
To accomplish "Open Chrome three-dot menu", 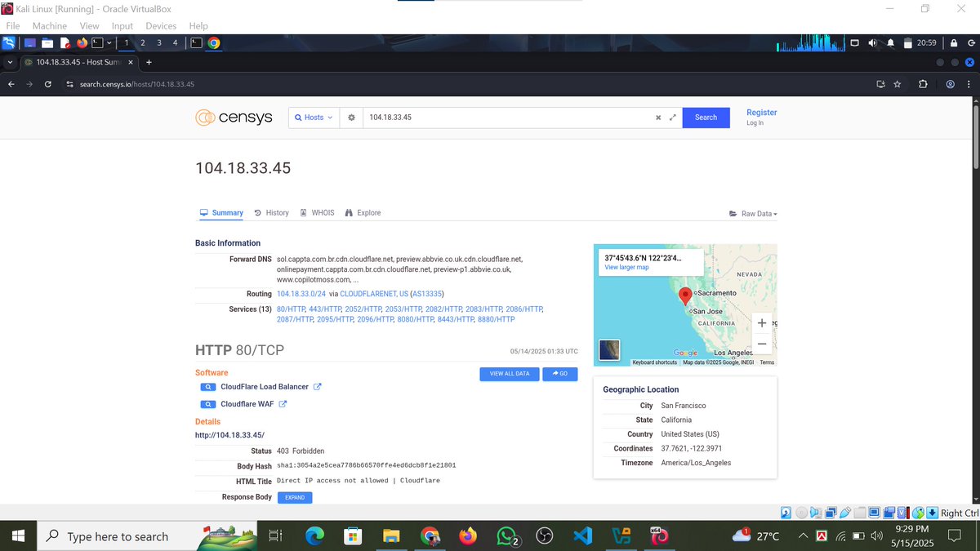I will click(x=969, y=84).
